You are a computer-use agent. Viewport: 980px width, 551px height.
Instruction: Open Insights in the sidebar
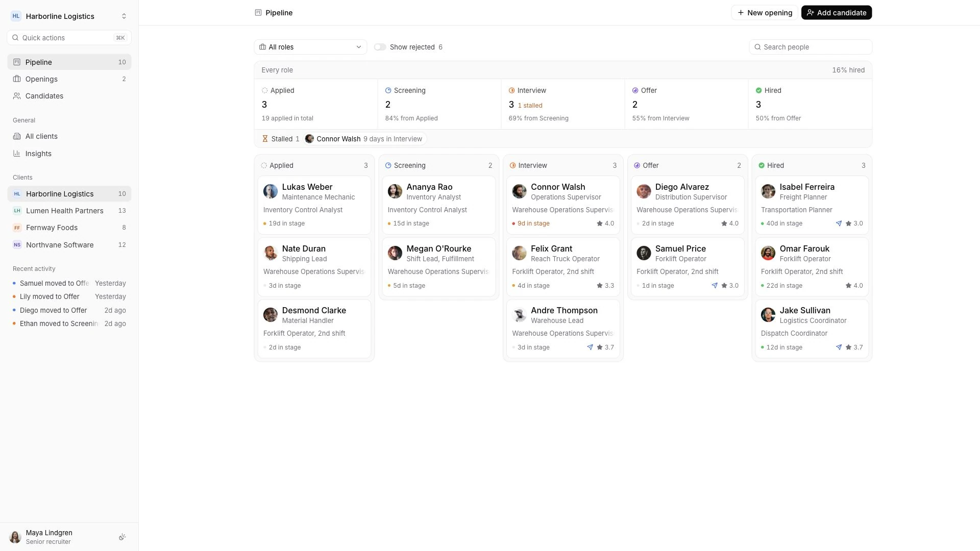69,154
